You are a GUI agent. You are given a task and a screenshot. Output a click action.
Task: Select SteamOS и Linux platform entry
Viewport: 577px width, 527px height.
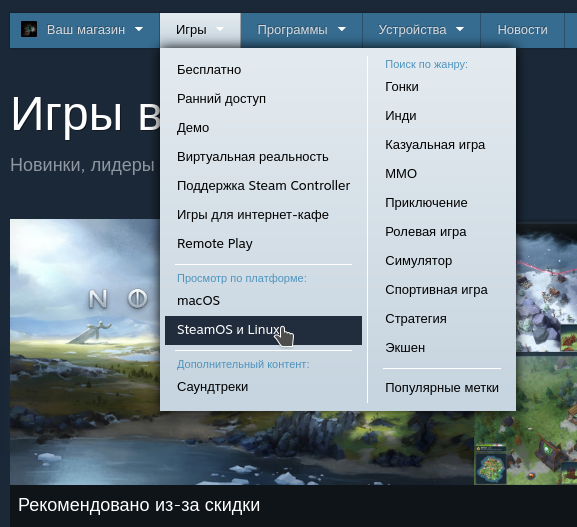(x=263, y=330)
